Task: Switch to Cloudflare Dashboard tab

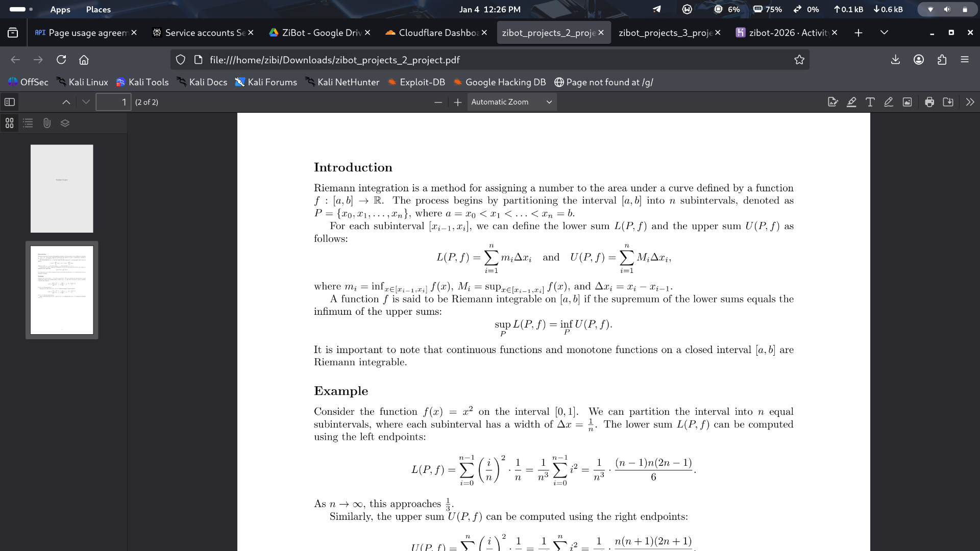Action: pos(436,33)
